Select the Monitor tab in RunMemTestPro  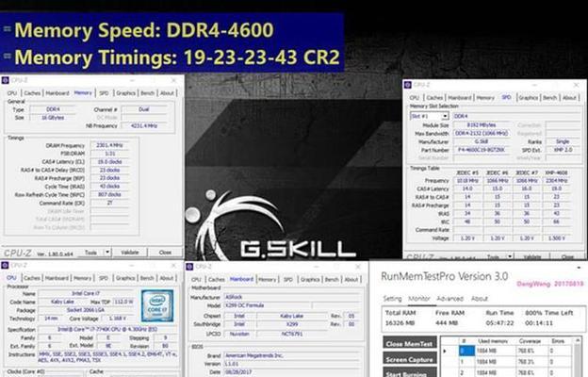[419, 299]
